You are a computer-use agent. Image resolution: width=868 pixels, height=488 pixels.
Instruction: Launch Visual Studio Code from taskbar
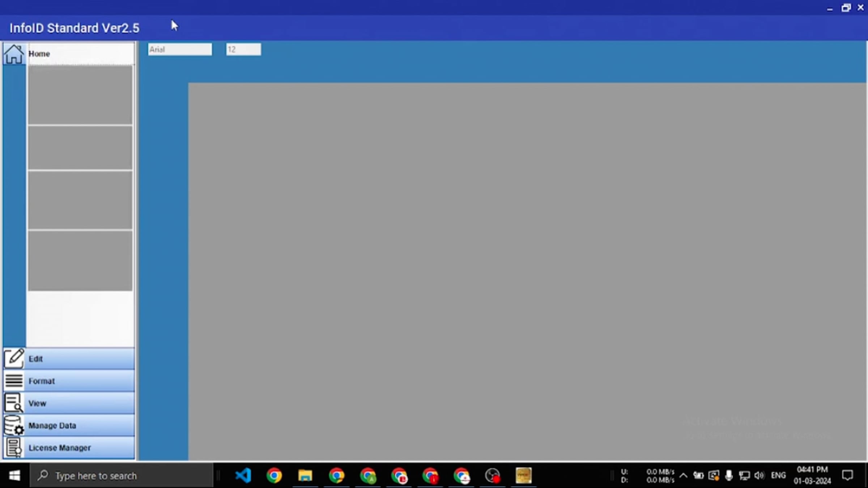(x=243, y=475)
